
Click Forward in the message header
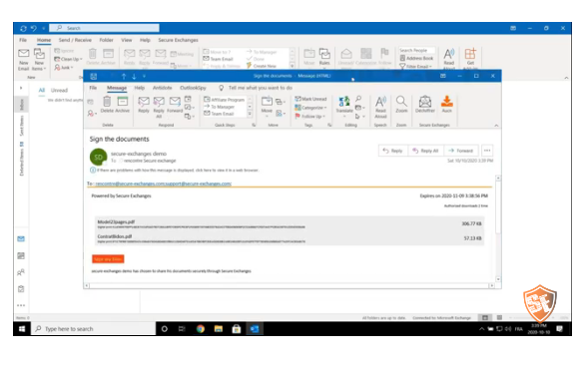coord(461,151)
